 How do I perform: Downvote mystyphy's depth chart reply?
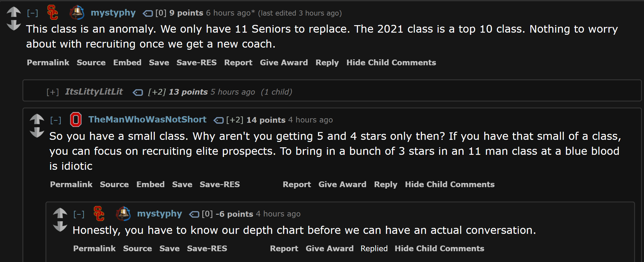[x=60, y=226]
